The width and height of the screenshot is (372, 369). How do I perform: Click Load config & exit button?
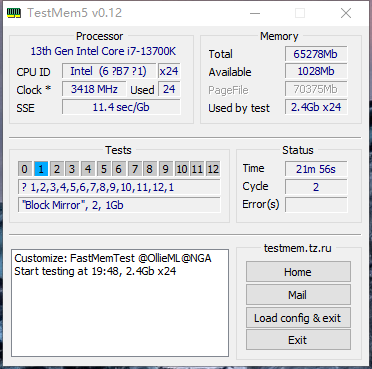(298, 318)
